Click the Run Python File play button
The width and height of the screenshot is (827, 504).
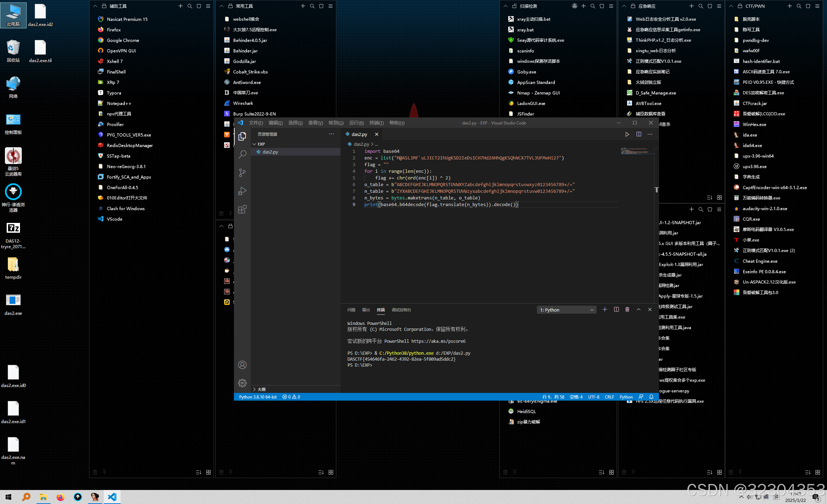click(627, 134)
